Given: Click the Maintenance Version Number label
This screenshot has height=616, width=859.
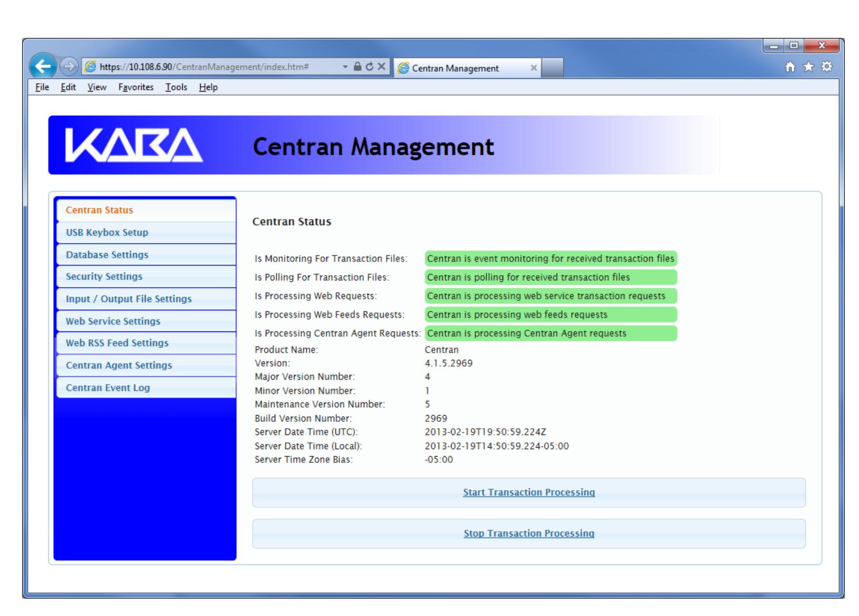Looking at the screenshot, I should [x=320, y=405].
